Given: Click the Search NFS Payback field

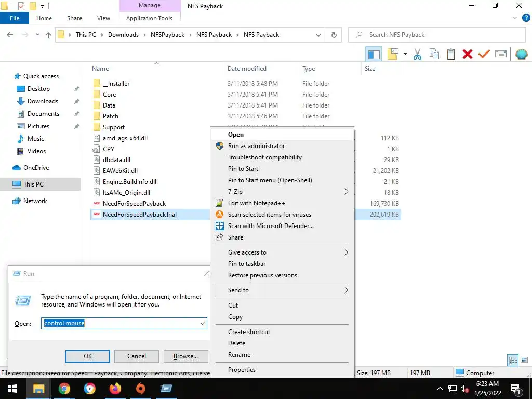Looking at the screenshot, I should click(x=437, y=35).
